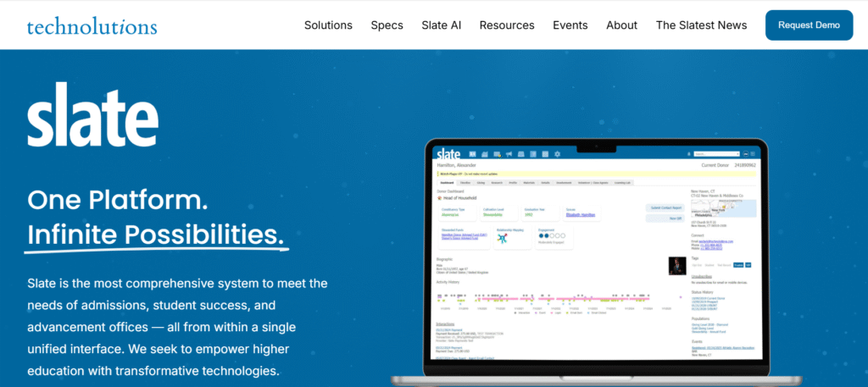The height and width of the screenshot is (387, 868).
Task: Click the small slate logo on laptop screen
Action: click(x=448, y=153)
